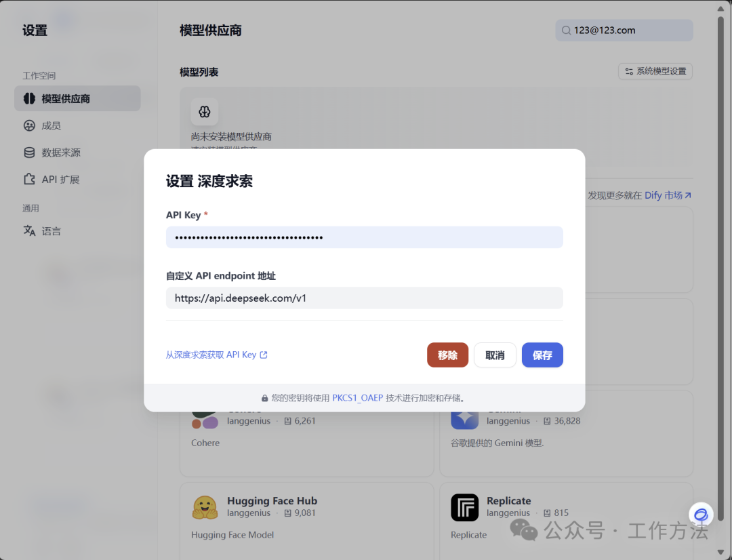This screenshot has height=560, width=732.
Task: Click the download icon beside 9,081
Action: 288,513
